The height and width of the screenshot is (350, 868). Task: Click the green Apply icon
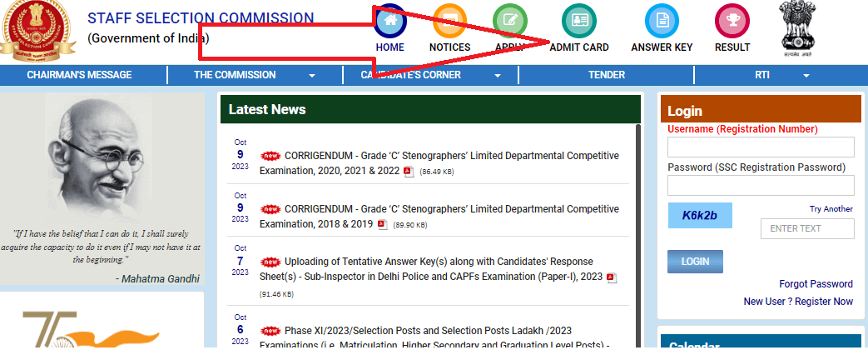(510, 21)
